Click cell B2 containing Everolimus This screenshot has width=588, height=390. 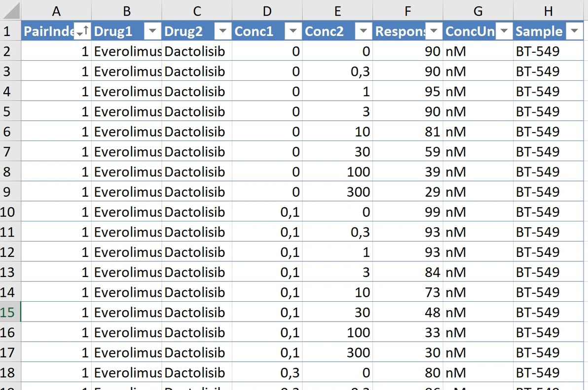click(127, 51)
